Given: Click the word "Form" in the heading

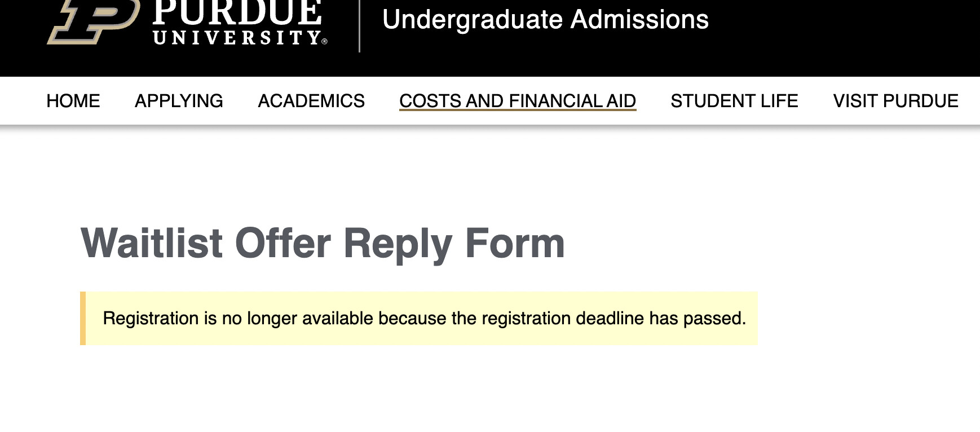Looking at the screenshot, I should (x=515, y=244).
